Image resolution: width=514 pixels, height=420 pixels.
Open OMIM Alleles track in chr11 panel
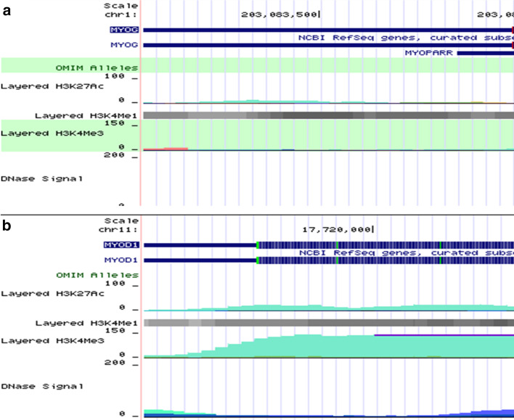[108, 275]
